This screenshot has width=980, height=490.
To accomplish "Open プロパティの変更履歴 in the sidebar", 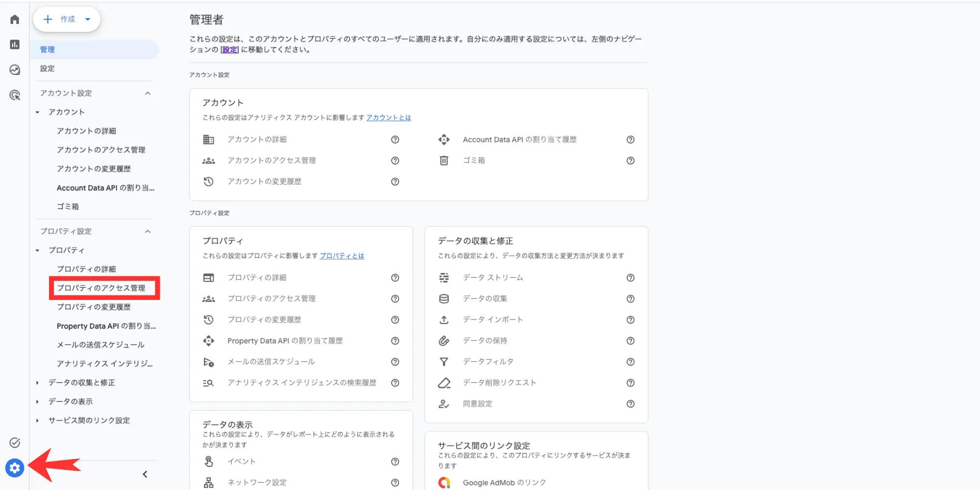I will click(x=94, y=307).
